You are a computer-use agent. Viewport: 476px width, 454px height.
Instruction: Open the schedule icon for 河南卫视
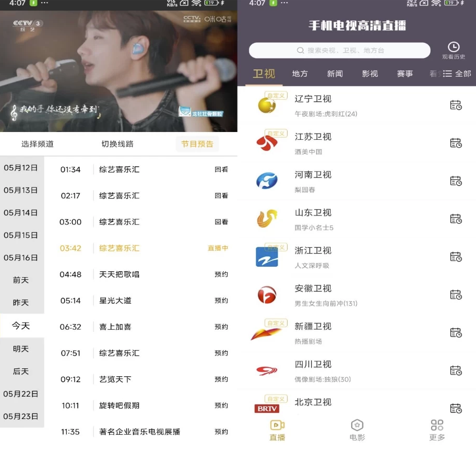456,181
